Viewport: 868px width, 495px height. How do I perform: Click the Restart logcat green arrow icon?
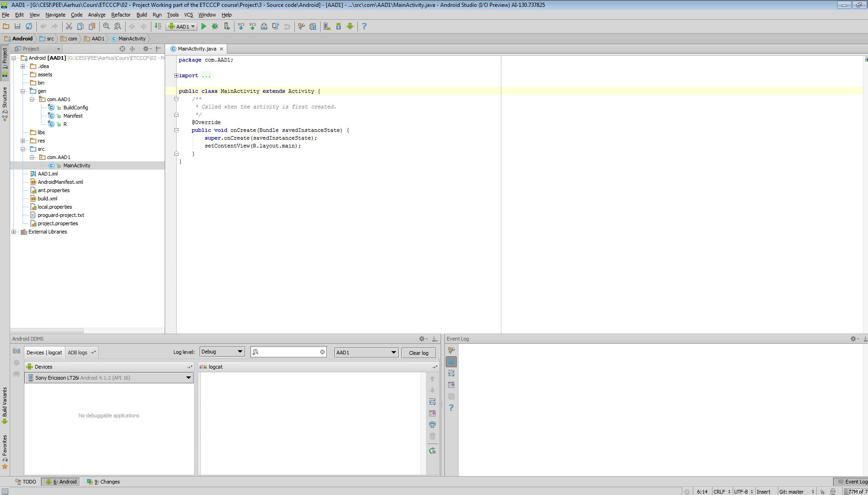432,450
